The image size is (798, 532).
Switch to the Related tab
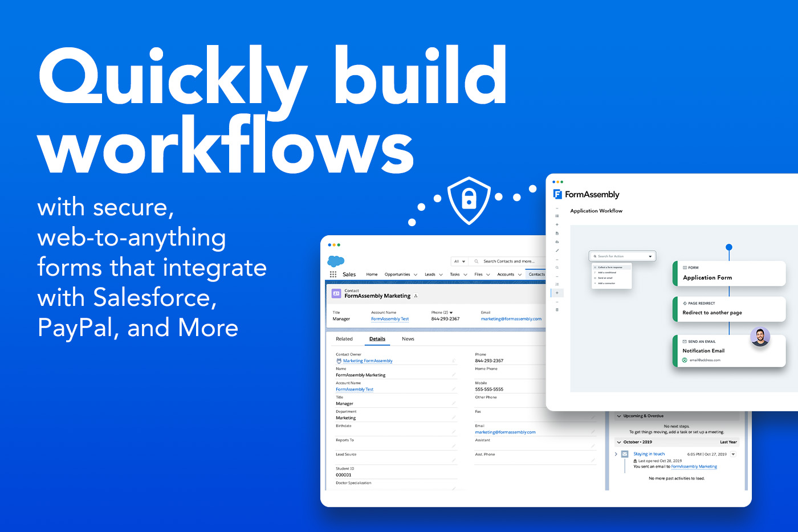point(344,339)
